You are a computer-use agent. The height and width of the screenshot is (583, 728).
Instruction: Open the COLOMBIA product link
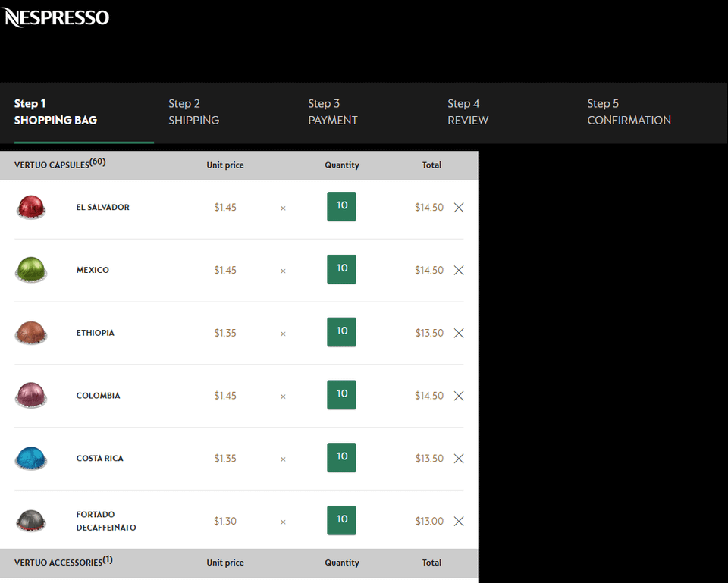tap(98, 396)
